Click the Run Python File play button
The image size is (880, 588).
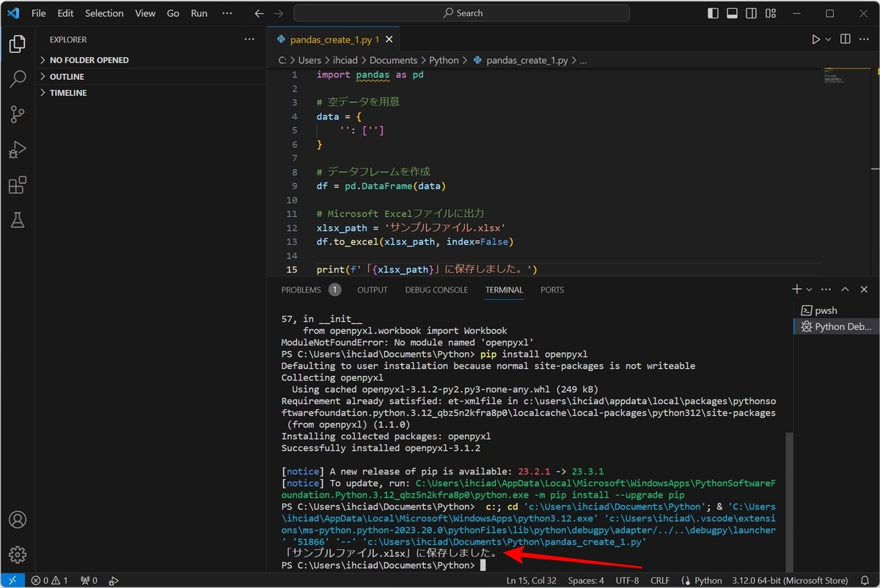(815, 40)
